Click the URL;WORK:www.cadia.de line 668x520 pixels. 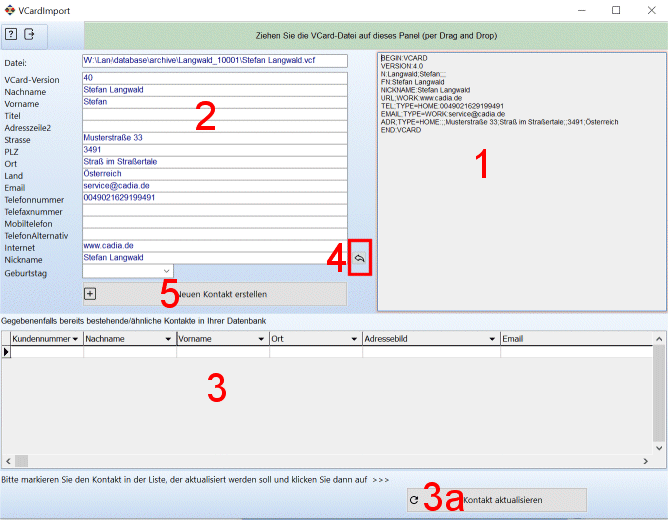click(421, 98)
